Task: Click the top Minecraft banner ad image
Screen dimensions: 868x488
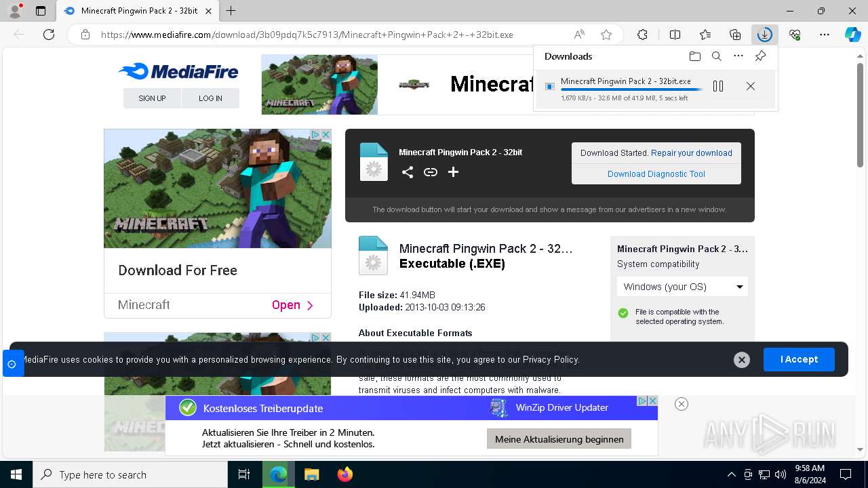Action: coord(319,85)
